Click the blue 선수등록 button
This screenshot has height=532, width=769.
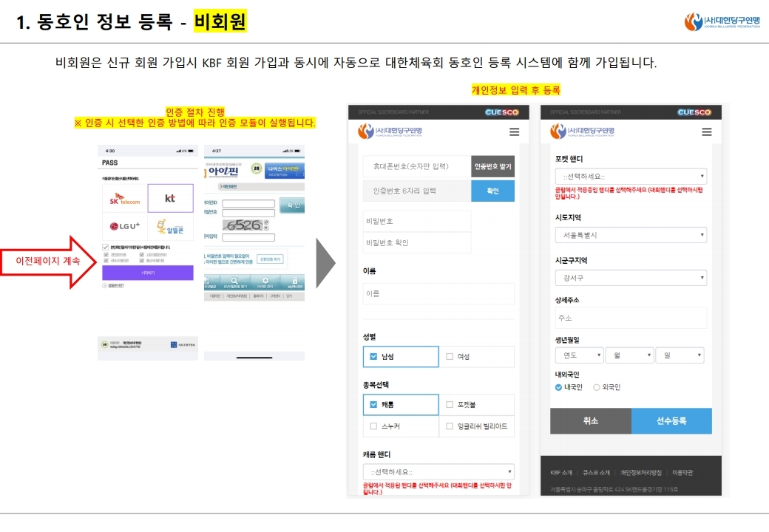point(671,421)
